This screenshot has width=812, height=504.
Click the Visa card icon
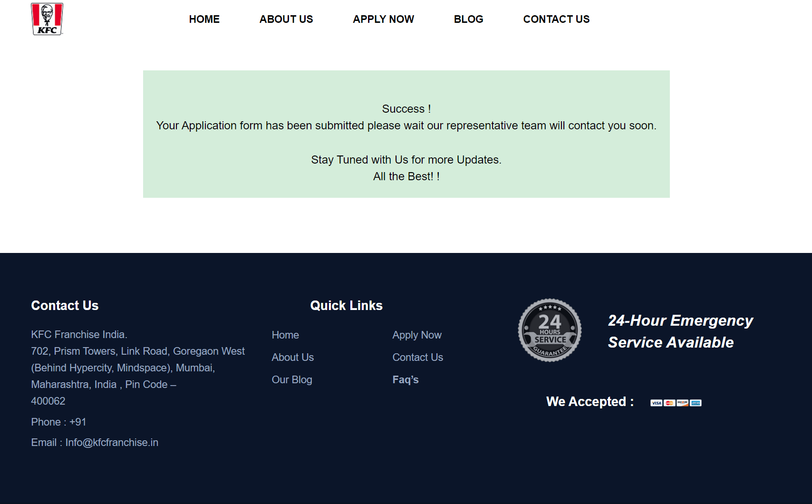coord(656,403)
